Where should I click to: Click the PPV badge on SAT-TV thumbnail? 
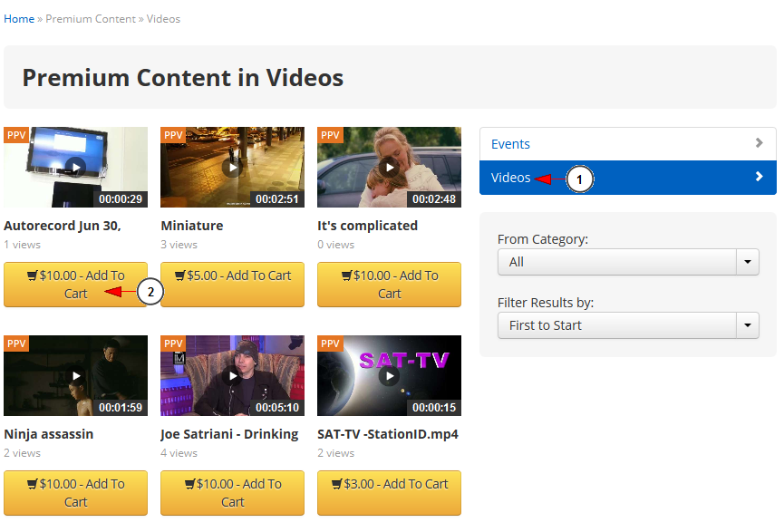tap(330, 343)
